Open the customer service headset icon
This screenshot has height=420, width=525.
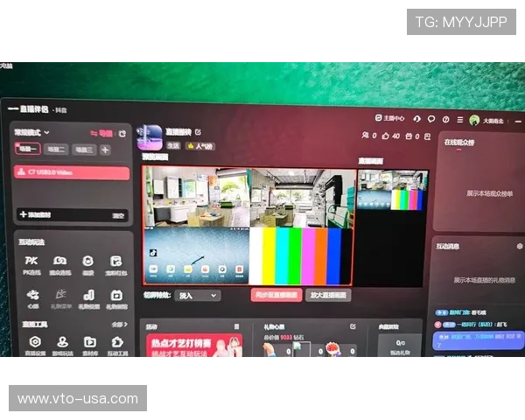[416, 119]
